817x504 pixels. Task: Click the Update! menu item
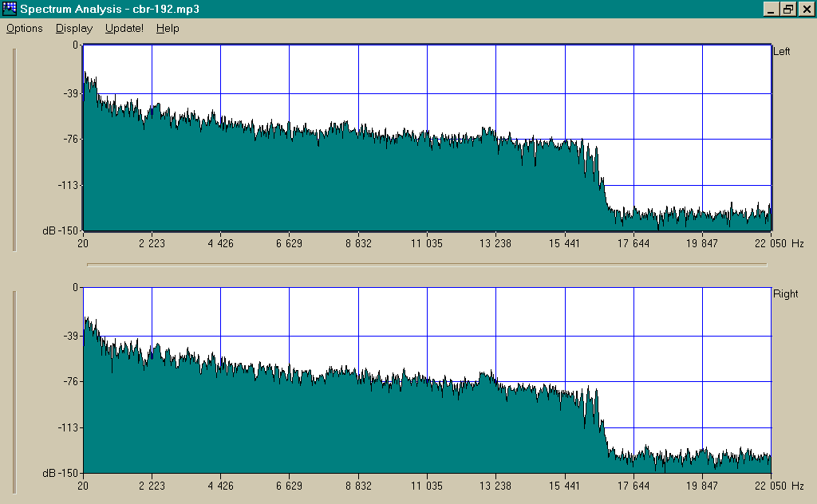[x=124, y=28]
